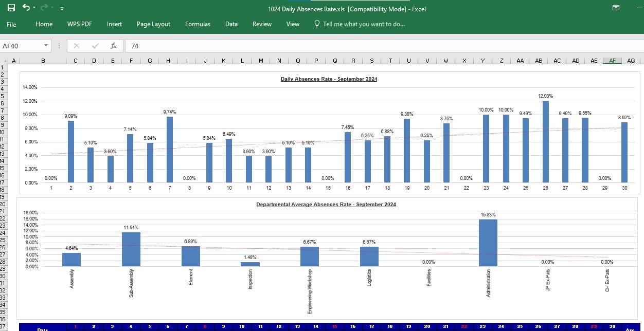Expand the Name Box dropdown arrow

point(46,46)
